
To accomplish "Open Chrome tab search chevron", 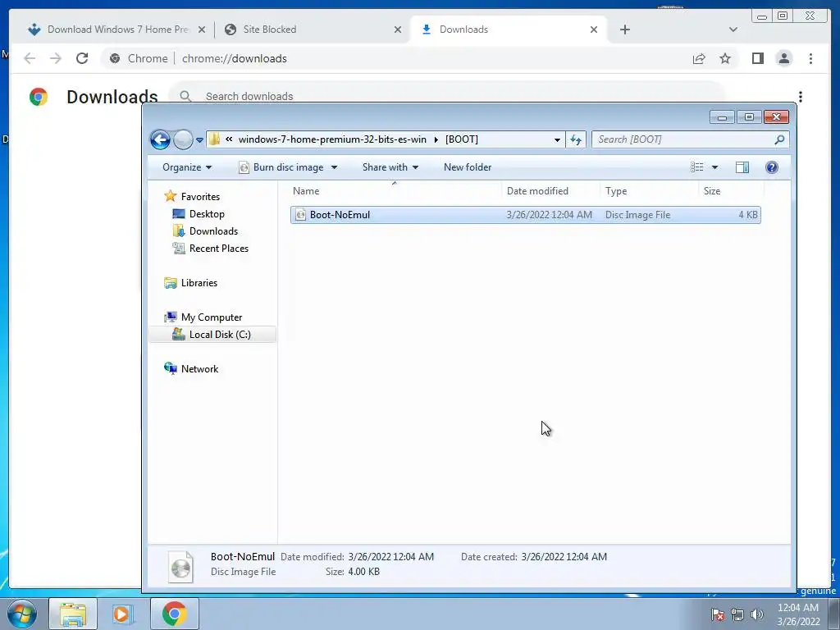I will tap(733, 30).
